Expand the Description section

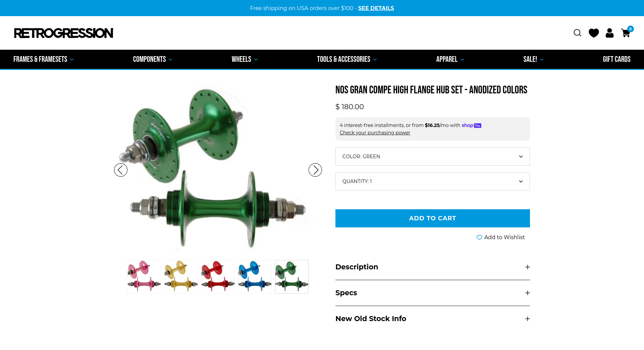[433, 267]
